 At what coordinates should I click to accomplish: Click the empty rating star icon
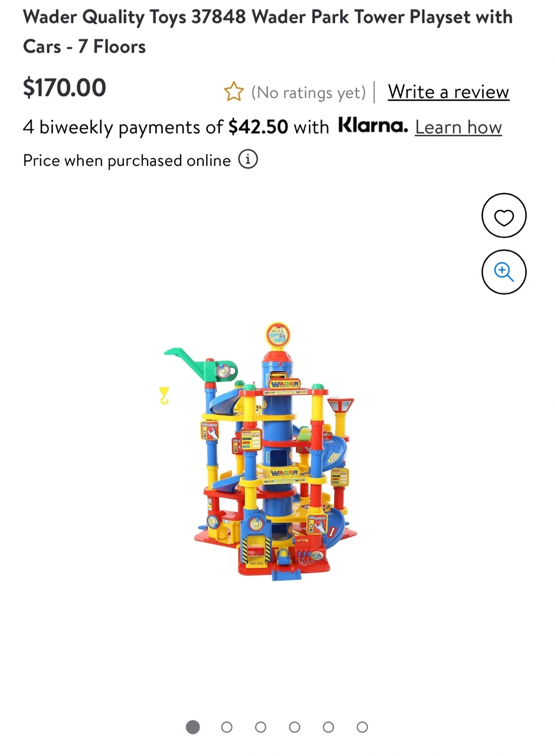(x=233, y=92)
